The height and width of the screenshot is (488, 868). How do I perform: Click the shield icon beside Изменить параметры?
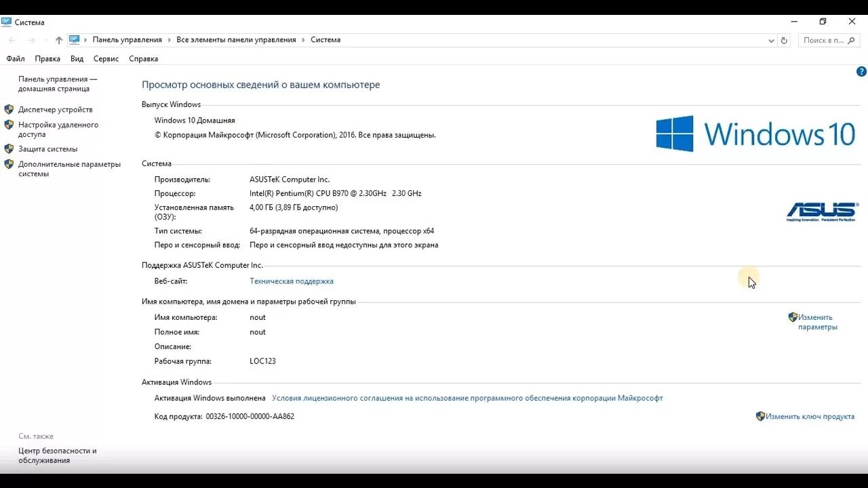793,317
